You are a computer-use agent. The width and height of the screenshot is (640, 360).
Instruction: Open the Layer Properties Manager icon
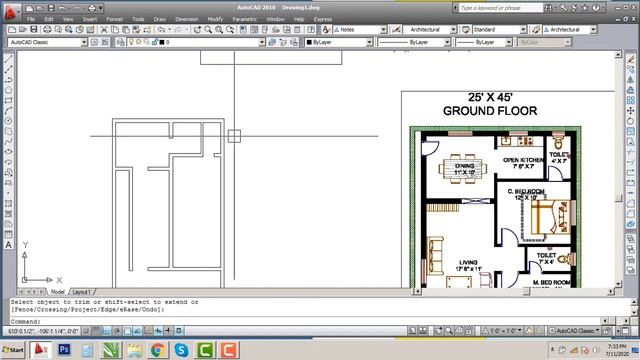click(x=120, y=42)
